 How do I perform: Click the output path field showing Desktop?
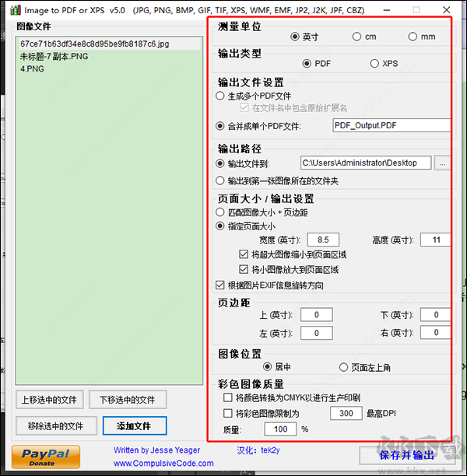[x=366, y=163]
